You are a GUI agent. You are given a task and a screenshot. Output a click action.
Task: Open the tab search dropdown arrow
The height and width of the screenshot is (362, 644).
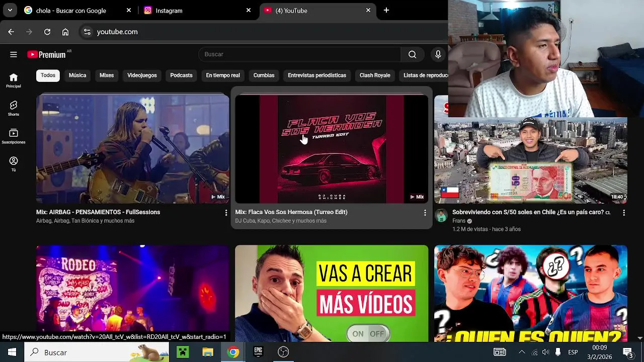pos(10,10)
